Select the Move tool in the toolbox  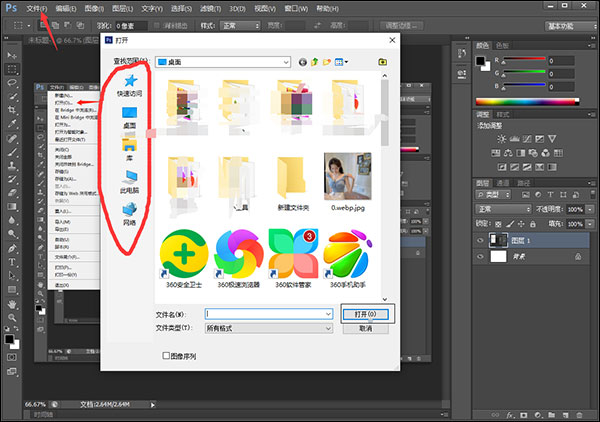[12, 54]
